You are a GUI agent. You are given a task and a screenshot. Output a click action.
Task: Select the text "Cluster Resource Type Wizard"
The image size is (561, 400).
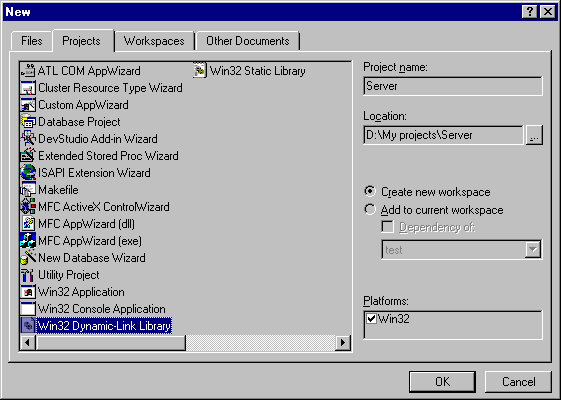tap(110, 88)
